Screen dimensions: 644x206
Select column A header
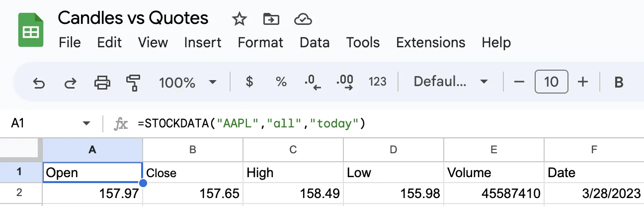[92, 149]
